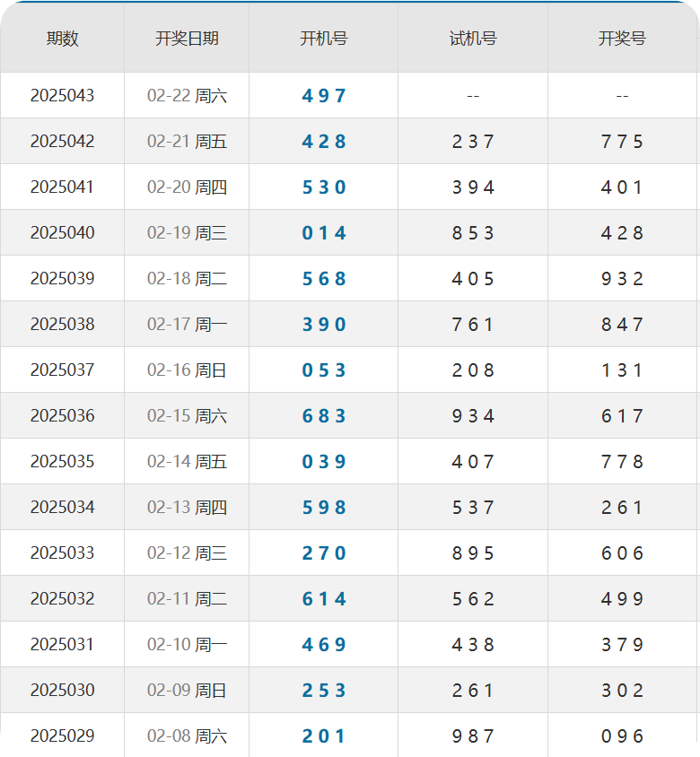The width and height of the screenshot is (700, 757).
Task: Click 开奖号 value 617
Action: [x=622, y=415]
